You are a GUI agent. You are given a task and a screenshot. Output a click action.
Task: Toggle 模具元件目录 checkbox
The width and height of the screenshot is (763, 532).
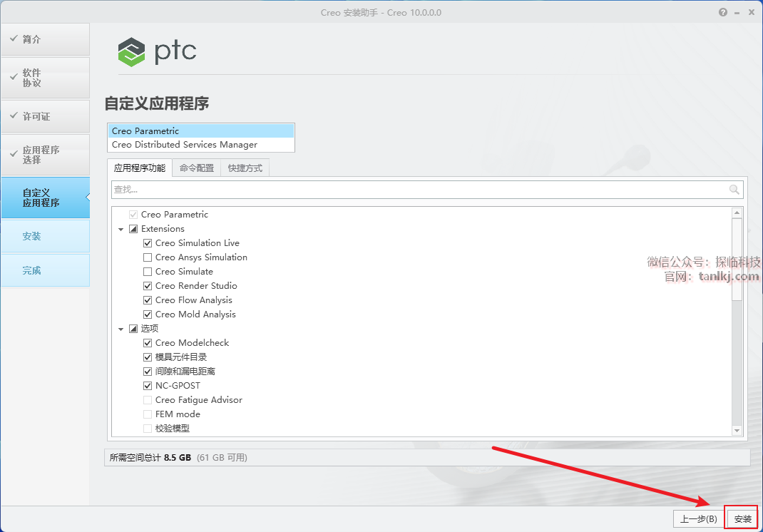point(148,357)
